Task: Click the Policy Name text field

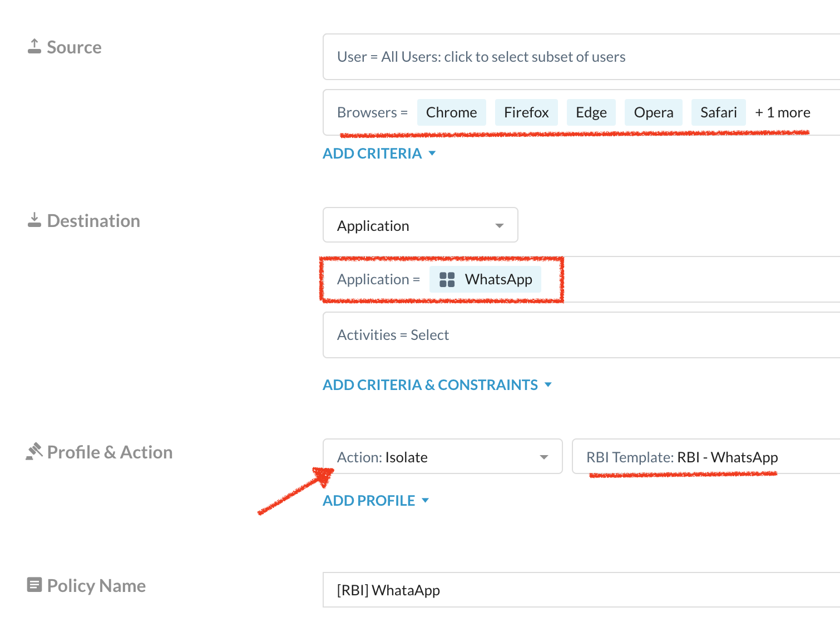Action: [581, 590]
